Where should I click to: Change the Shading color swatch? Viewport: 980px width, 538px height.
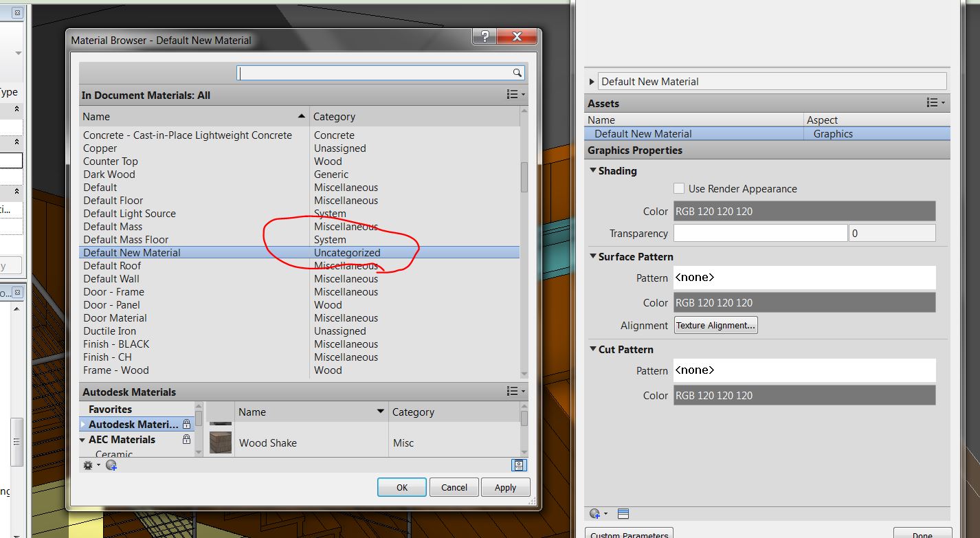[x=804, y=211]
